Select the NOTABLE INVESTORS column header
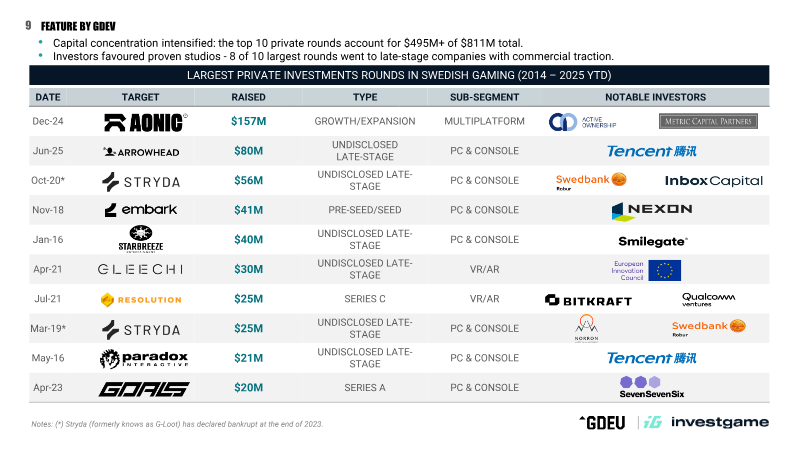Viewport: 800px width, 450px height. point(656,97)
